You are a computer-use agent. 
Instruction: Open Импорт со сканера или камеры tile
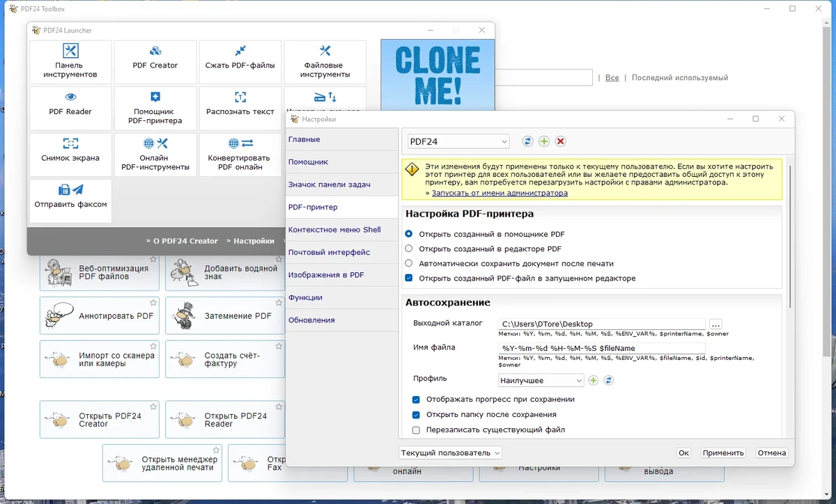100,359
